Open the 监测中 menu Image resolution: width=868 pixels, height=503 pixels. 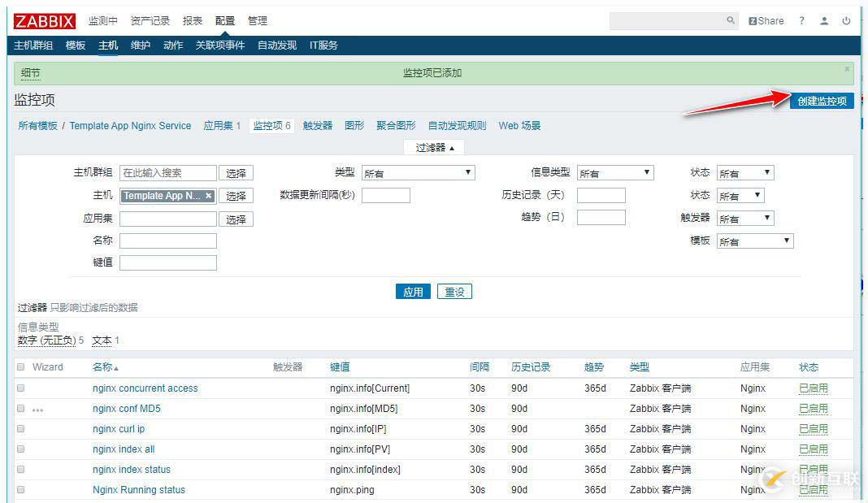[103, 21]
